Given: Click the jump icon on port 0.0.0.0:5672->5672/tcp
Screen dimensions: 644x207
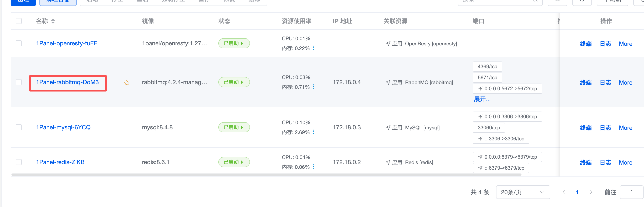Looking at the screenshot, I should [x=480, y=89].
